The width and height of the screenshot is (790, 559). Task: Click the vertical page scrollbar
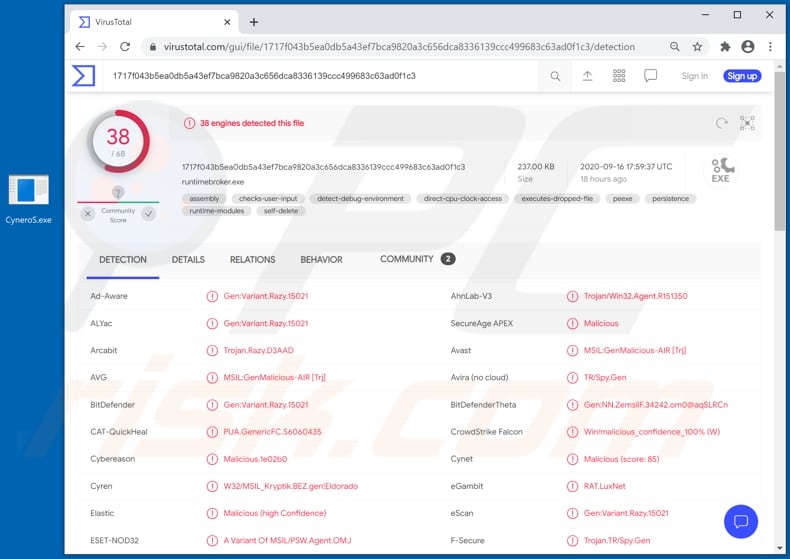click(779, 151)
